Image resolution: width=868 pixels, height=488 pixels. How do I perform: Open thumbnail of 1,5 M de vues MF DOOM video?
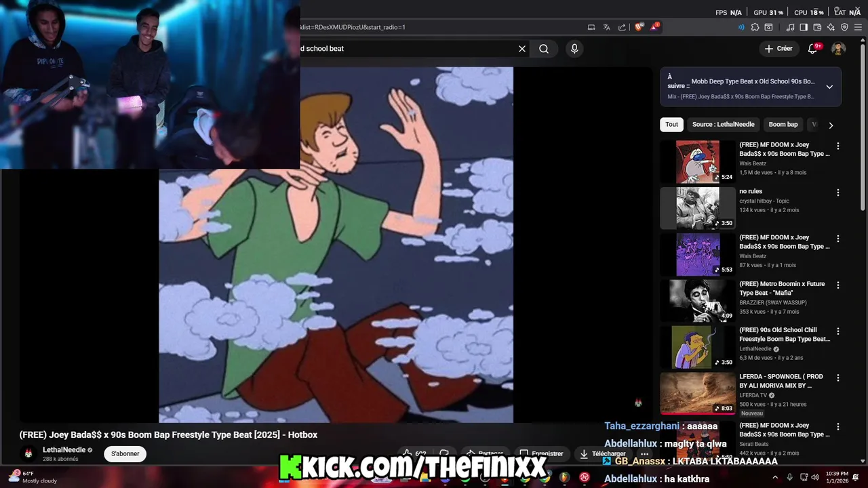[698, 161]
